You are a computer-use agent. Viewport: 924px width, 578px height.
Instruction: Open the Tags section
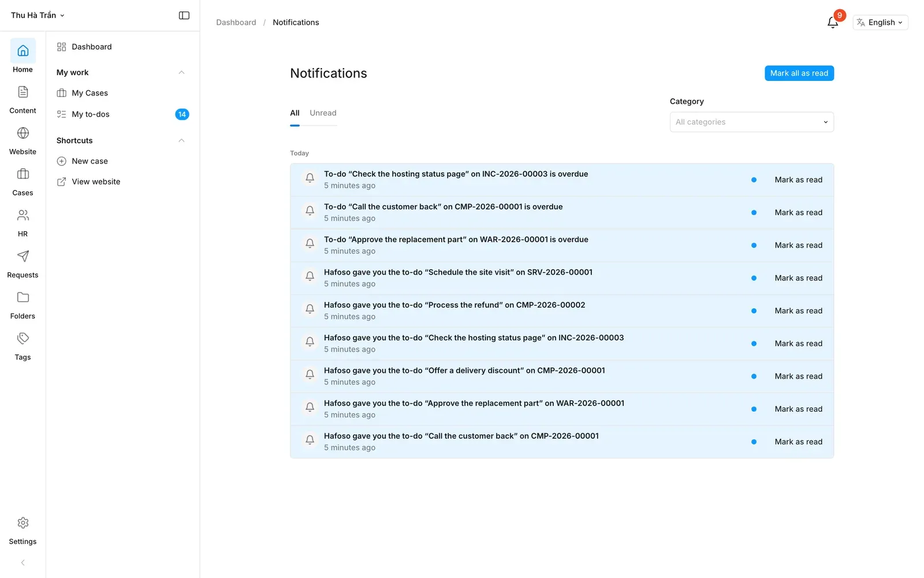[23, 346]
